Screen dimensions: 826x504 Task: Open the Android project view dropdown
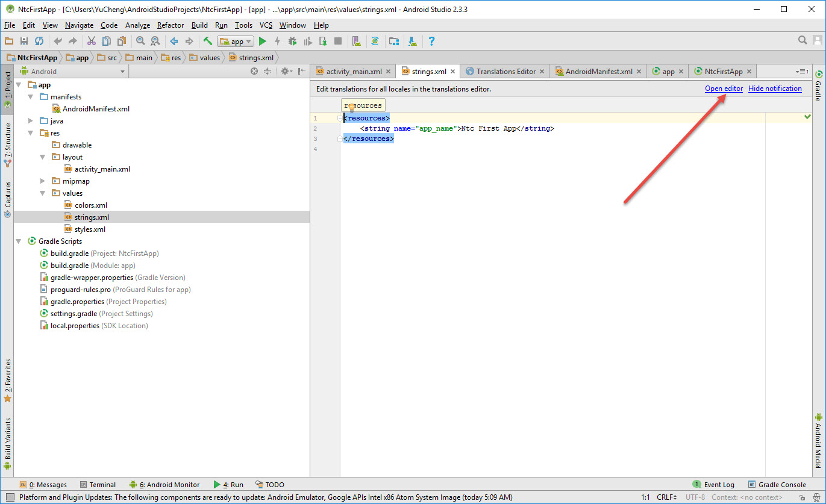(x=72, y=71)
